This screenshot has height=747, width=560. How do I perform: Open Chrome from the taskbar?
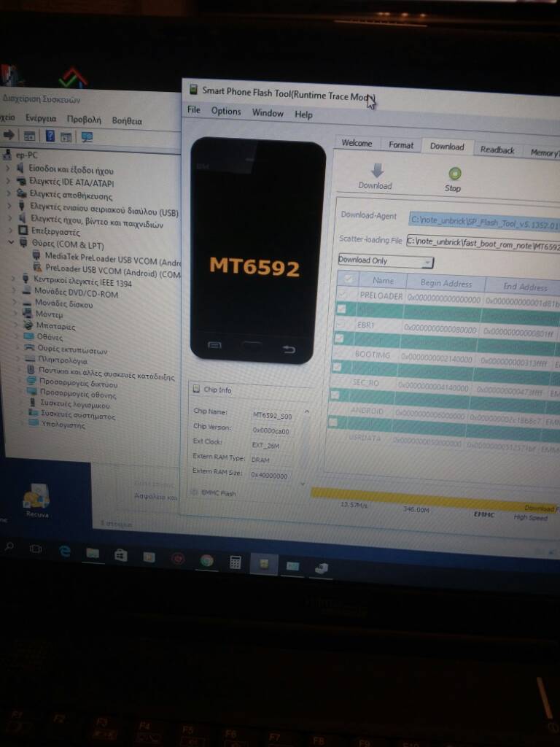click(x=207, y=560)
